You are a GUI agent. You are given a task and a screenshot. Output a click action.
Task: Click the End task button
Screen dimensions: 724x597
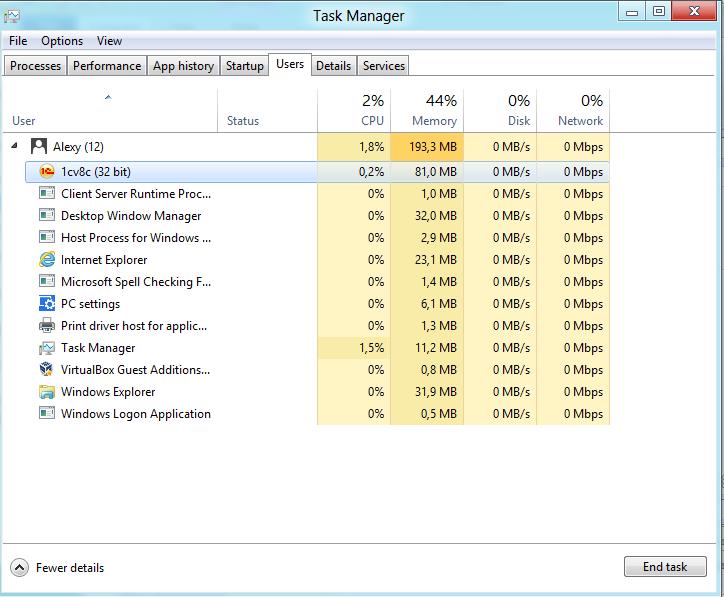pos(665,567)
